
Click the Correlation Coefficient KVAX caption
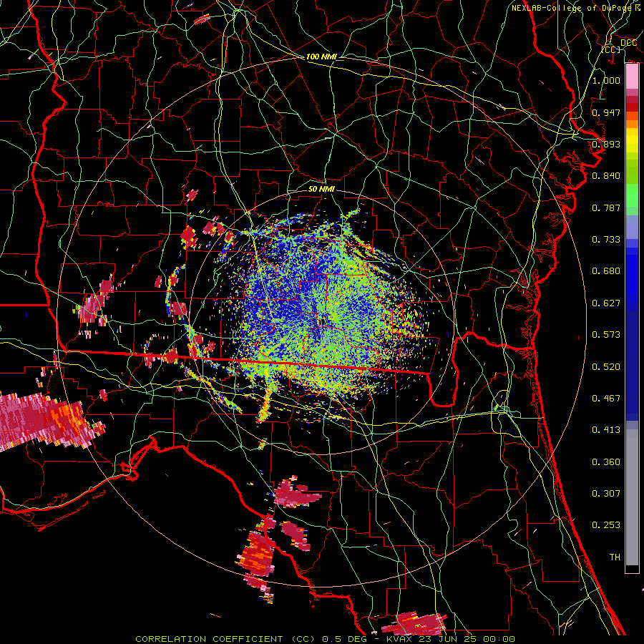pos(325,639)
